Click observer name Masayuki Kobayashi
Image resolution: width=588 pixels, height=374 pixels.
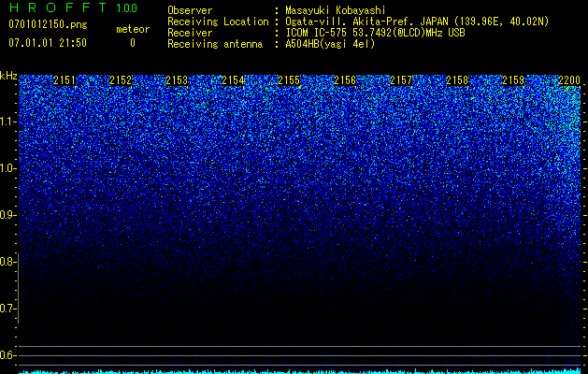coord(336,10)
